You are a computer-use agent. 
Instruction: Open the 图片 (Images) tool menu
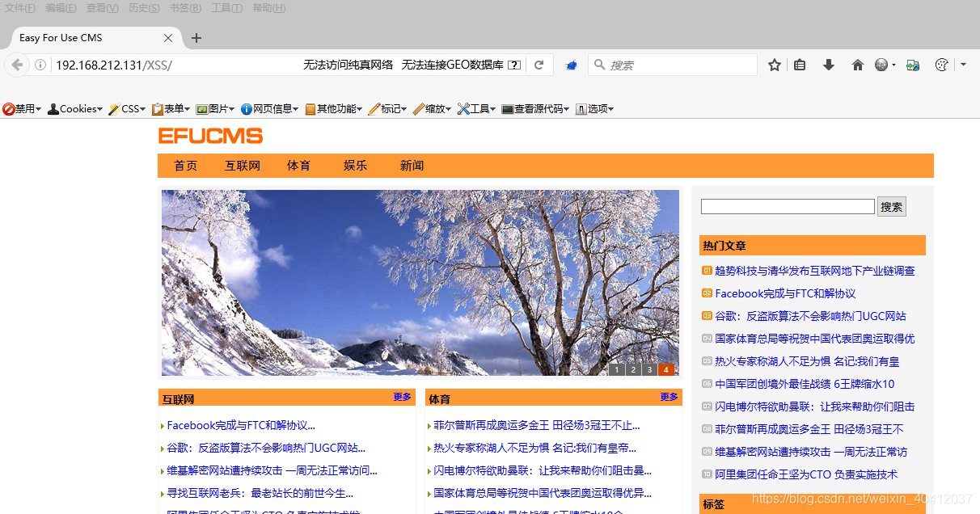coord(214,108)
